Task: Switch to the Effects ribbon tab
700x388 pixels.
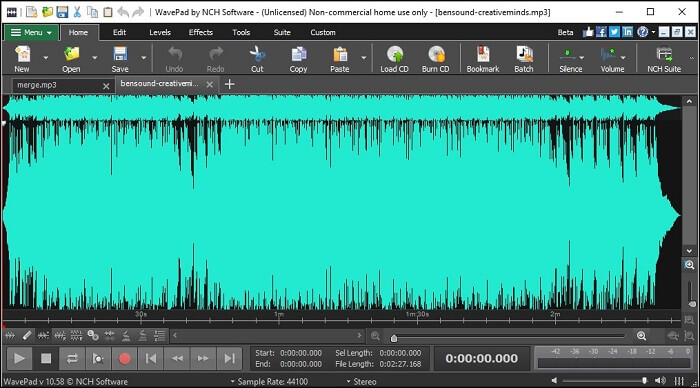Action: click(x=200, y=32)
